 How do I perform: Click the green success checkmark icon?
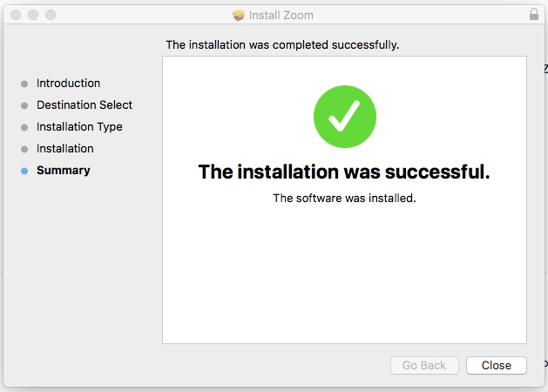pyautogui.click(x=344, y=117)
